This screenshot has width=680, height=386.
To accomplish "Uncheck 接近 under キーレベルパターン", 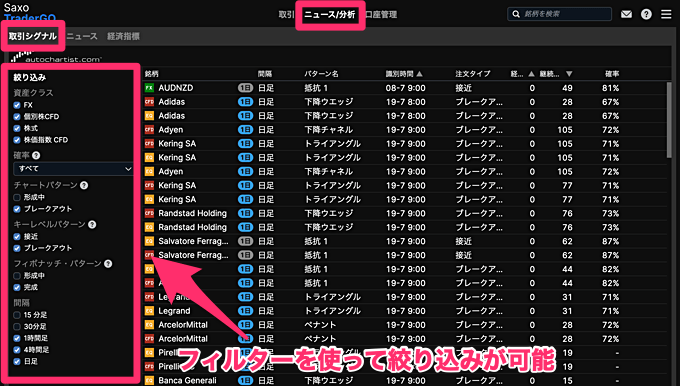I will click(17, 236).
